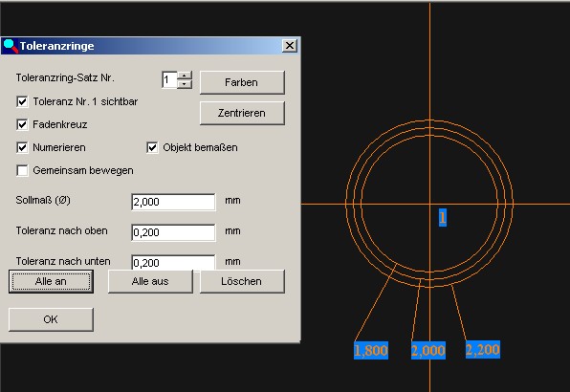Select the 2,200 dimension label
The width and height of the screenshot is (570, 392).
click(483, 350)
